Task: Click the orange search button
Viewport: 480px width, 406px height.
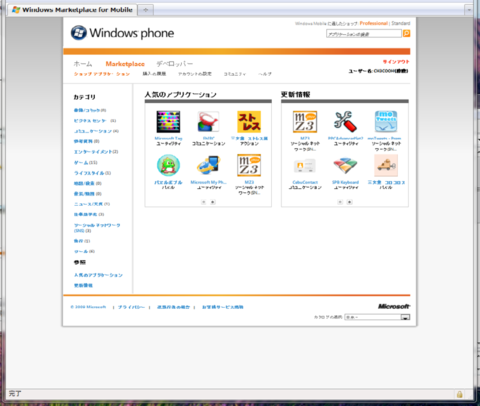Action: [407, 33]
